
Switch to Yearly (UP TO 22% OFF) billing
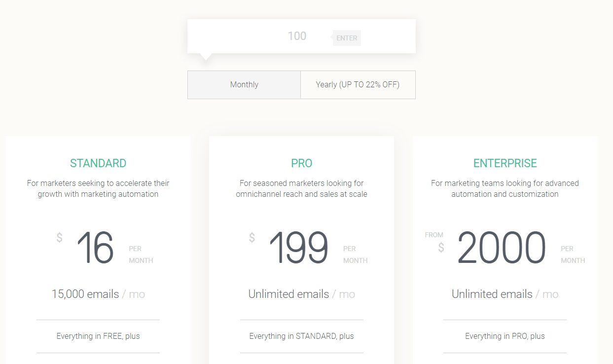358,85
